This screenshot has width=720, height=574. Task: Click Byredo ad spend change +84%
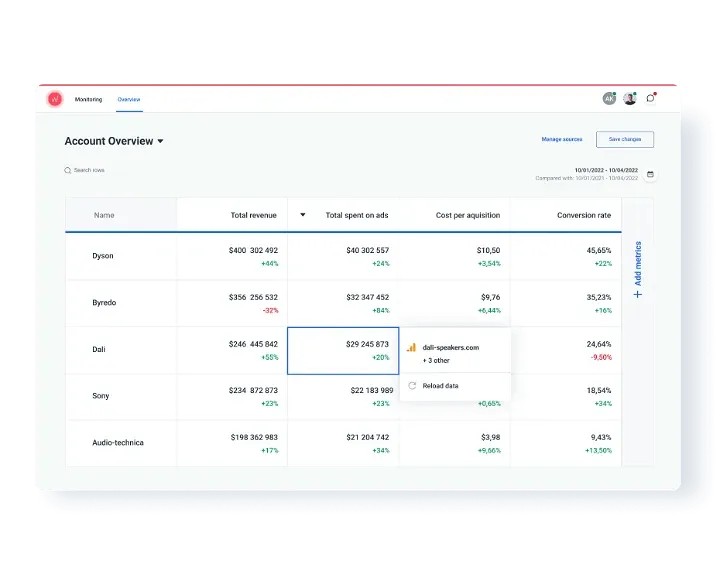[x=381, y=310]
